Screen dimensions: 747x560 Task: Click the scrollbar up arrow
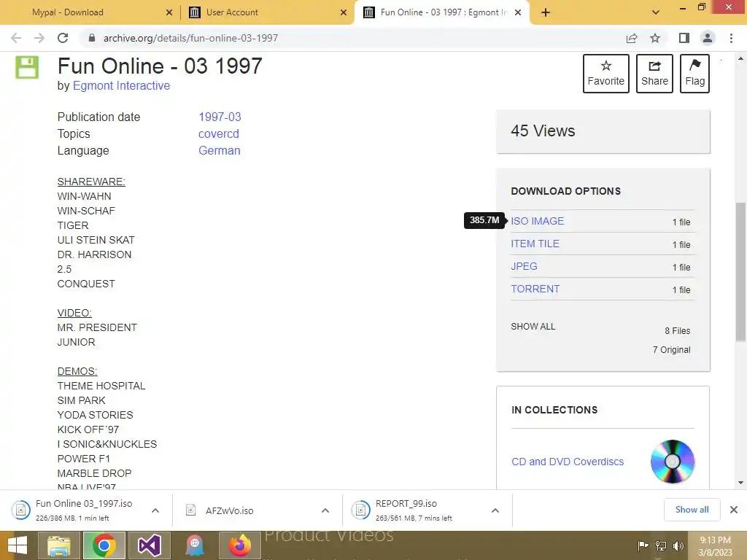click(740, 58)
